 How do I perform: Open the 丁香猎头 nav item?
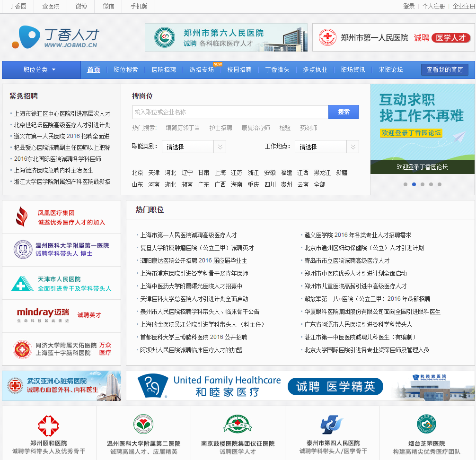(x=277, y=70)
